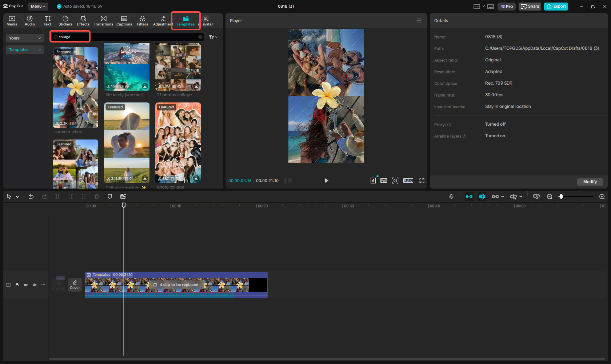The image size is (611, 364).
Task: Select the Transitions panel icon
Action: (x=103, y=20)
